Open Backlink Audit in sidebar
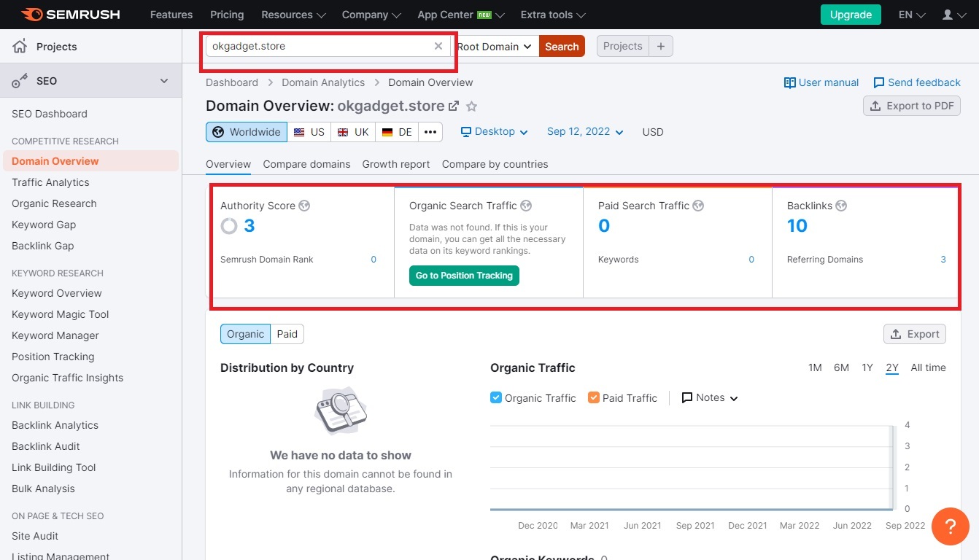The width and height of the screenshot is (979, 560). pyautogui.click(x=46, y=446)
